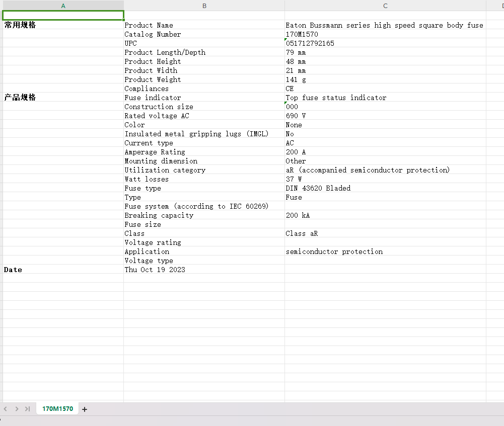
Task: Click the aR (accompanied semiconductor protection) value
Action: (x=385, y=170)
